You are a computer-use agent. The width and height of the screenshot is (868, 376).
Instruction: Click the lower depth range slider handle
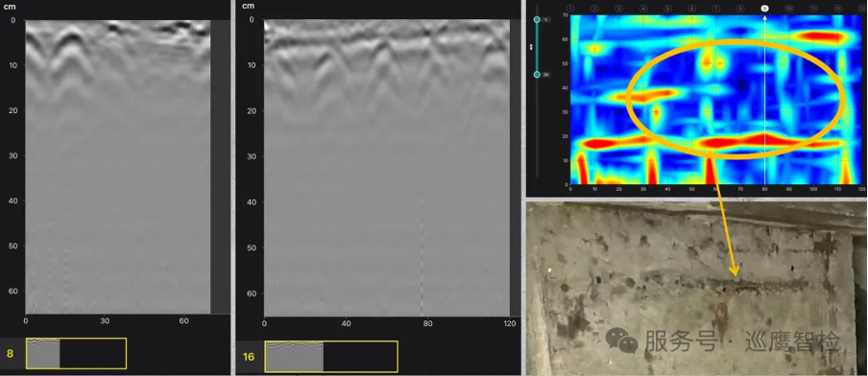point(537,75)
